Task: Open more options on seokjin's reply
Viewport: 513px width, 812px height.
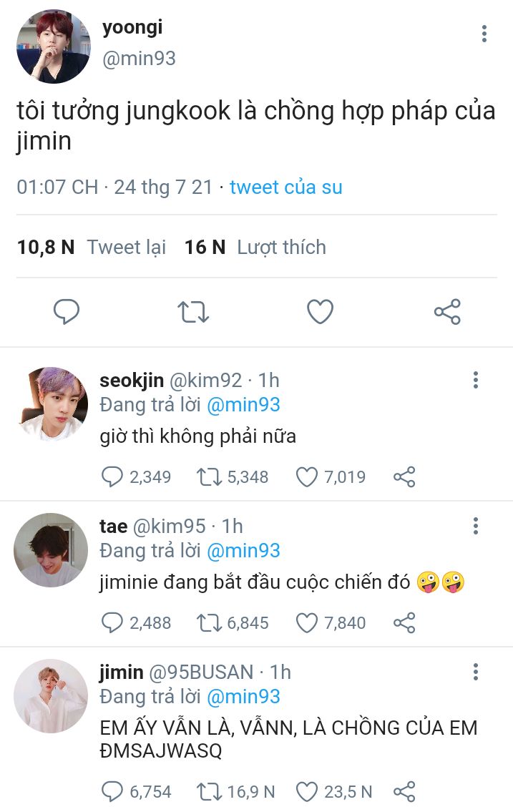Action: (475, 380)
